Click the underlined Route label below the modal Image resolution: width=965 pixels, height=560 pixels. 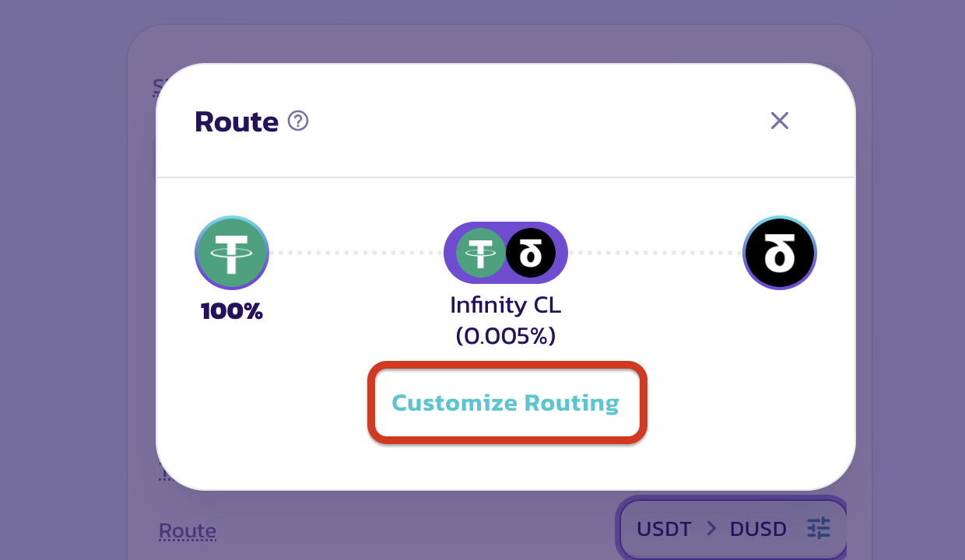pos(188,531)
